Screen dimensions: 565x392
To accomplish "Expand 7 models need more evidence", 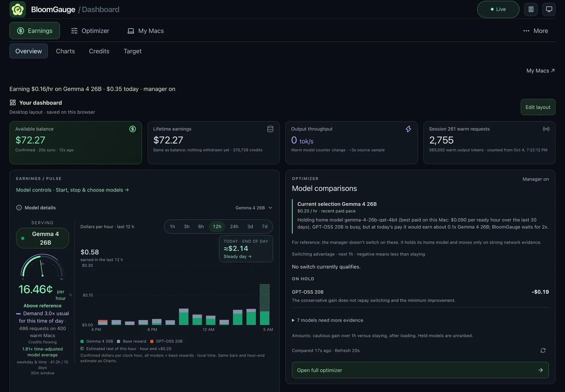I will pyautogui.click(x=327, y=320).
